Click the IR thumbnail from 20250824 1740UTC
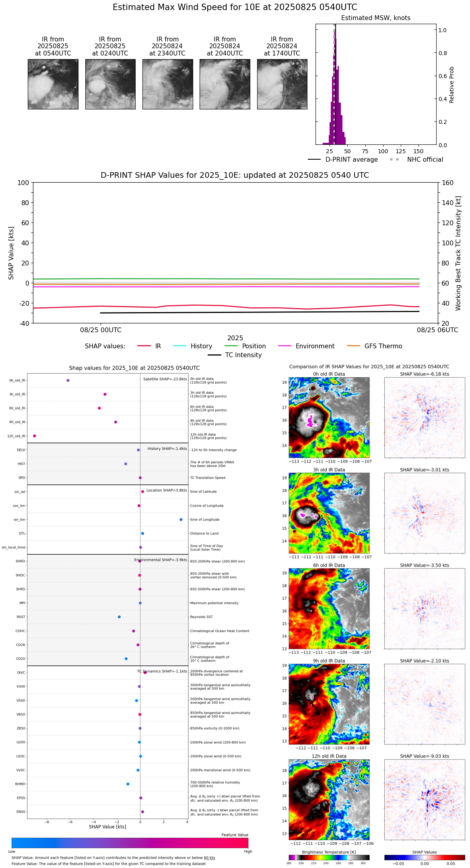Viewport: 470px width, 868px height. pyautogui.click(x=282, y=84)
